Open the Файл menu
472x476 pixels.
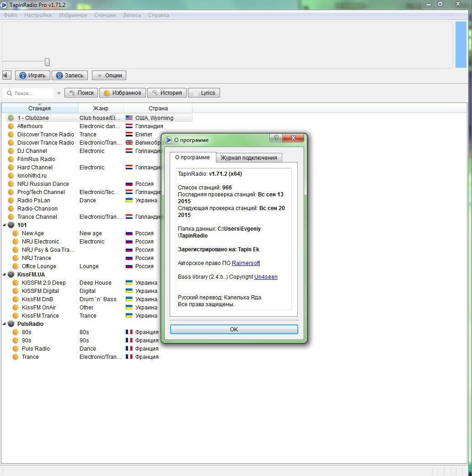pyautogui.click(x=10, y=15)
